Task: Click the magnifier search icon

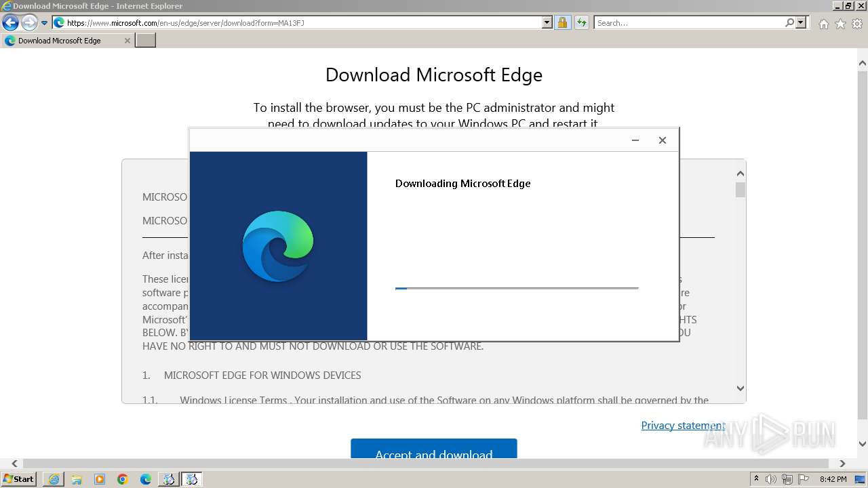Action: [x=789, y=22]
